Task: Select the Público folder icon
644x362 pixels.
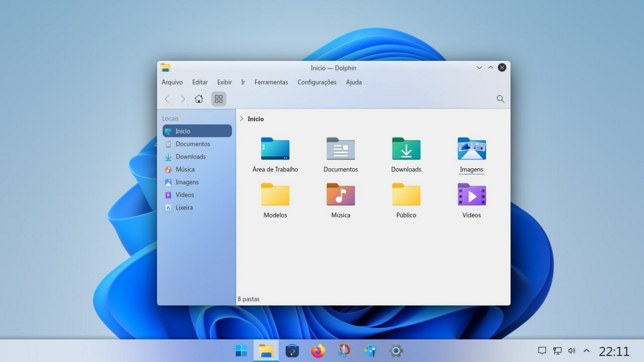Action: point(406,194)
